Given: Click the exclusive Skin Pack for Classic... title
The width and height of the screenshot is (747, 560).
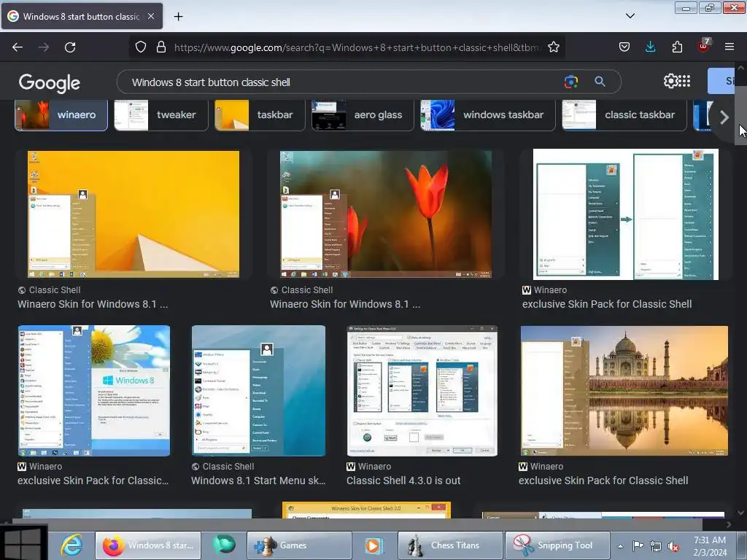Looking at the screenshot, I should [x=93, y=481].
